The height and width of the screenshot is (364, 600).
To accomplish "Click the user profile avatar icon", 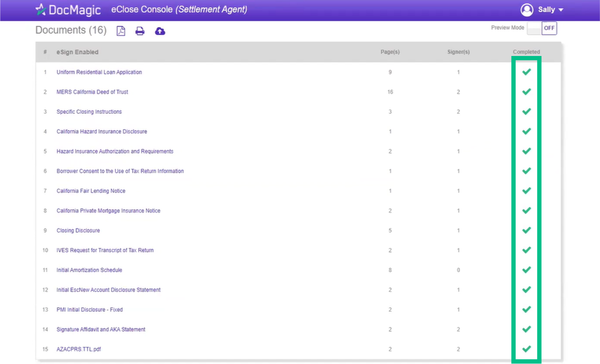I will tap(527, 10).
